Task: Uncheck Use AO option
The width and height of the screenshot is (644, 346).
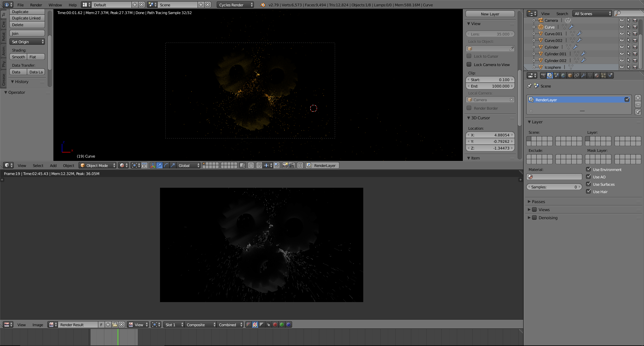Action: 588,177
